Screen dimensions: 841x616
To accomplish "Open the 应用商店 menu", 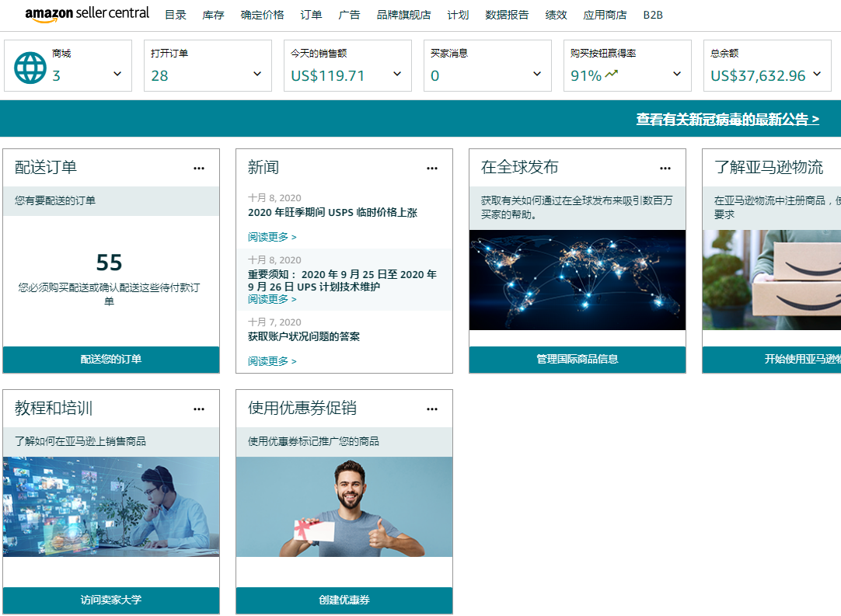I will [x=605, y=15].
